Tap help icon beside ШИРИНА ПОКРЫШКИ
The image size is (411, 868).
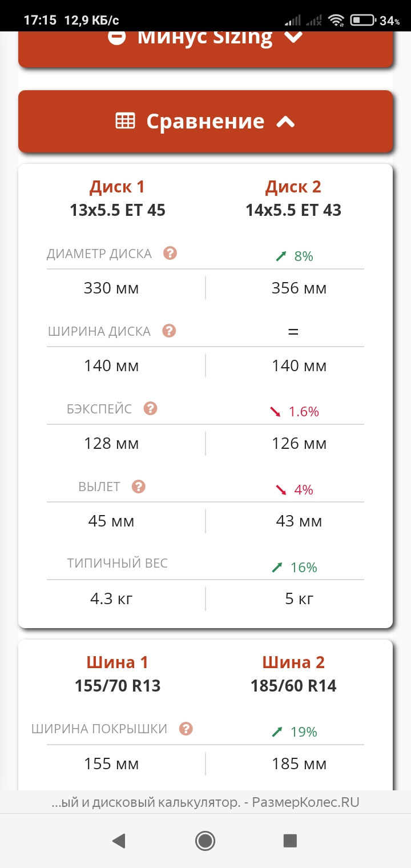(186, 729)
